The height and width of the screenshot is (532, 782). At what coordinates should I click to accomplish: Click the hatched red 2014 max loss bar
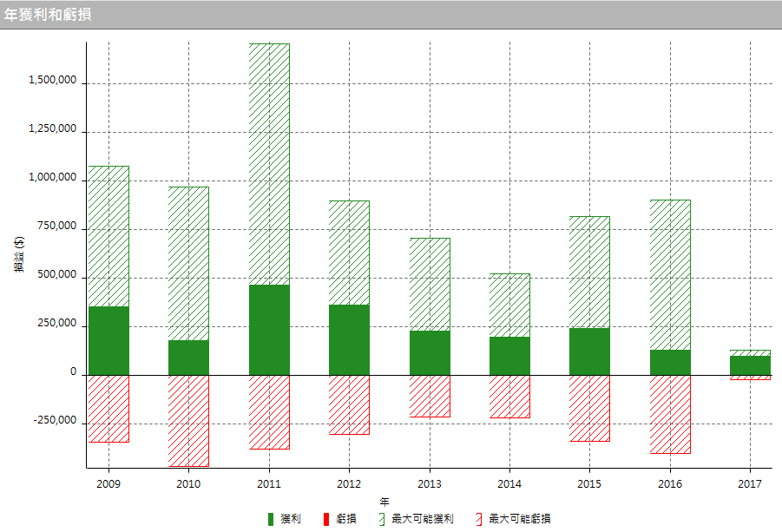point(509,397)
